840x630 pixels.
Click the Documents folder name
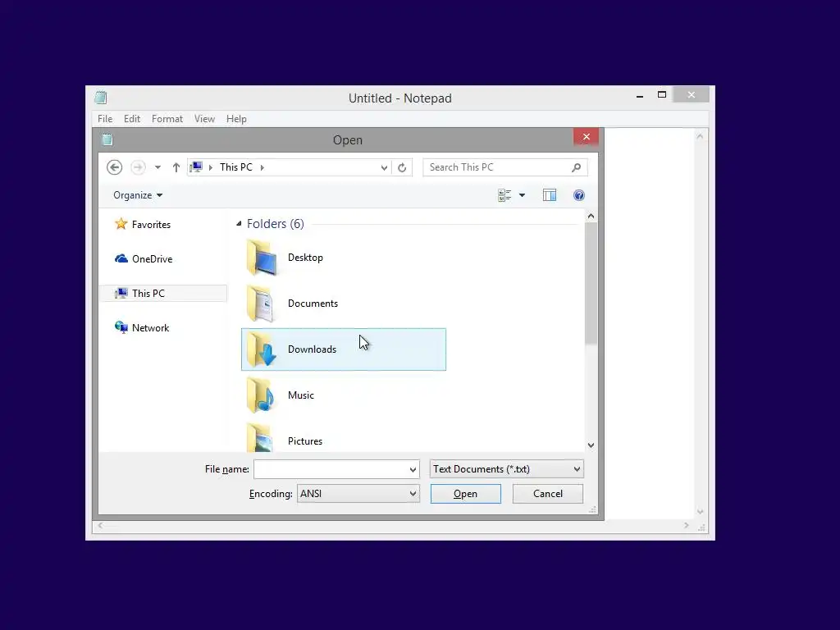tap(313, 304)
